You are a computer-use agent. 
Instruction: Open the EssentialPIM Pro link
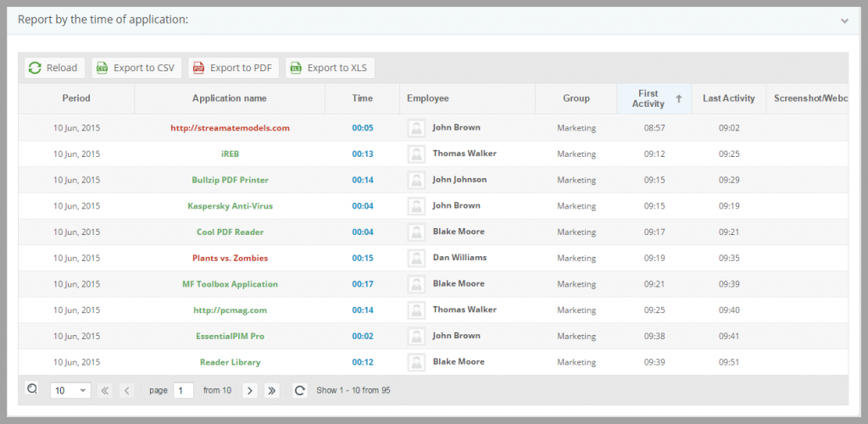230,336
